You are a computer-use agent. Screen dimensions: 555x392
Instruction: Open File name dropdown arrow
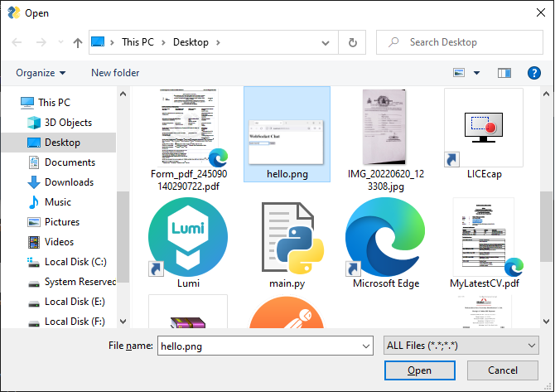(366, 346)
